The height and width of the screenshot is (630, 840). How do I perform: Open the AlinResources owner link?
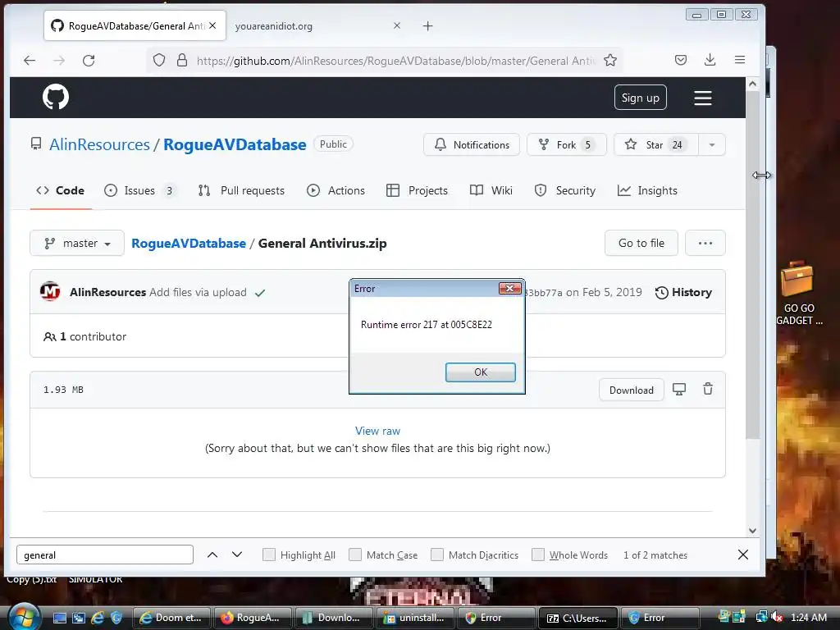click(99, 144)
